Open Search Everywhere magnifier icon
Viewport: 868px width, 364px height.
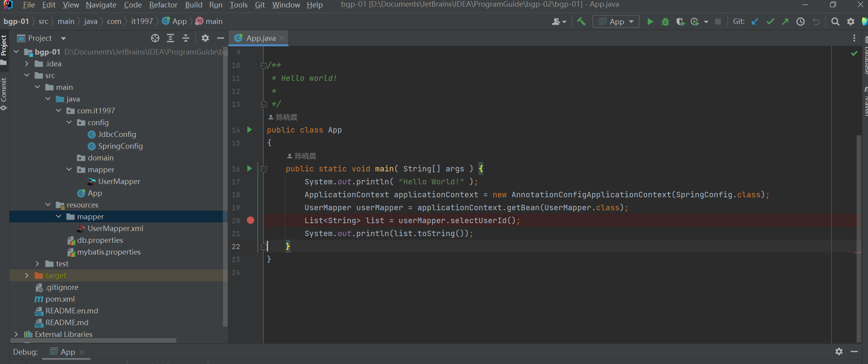pos(835,22)
